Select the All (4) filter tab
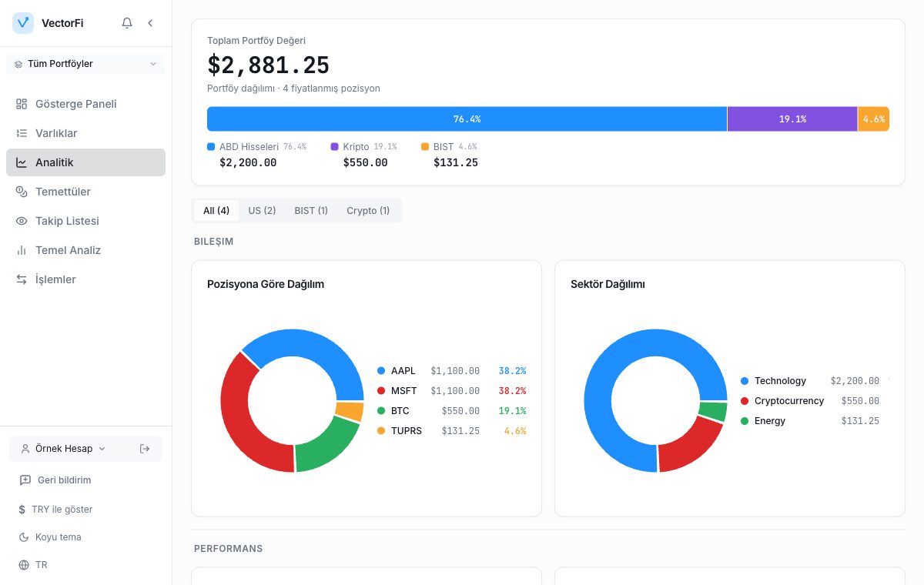 pyautogui.click(x=216, y=211)
